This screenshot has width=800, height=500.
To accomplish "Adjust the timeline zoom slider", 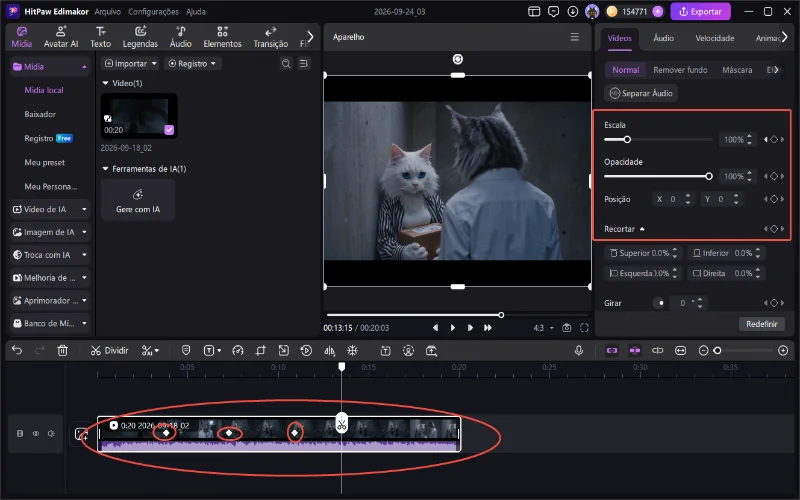I will [x=717, y=351].
